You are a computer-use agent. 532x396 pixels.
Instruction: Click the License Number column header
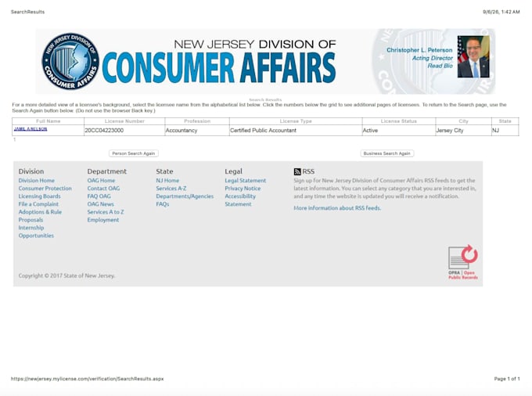coord(124,121)
